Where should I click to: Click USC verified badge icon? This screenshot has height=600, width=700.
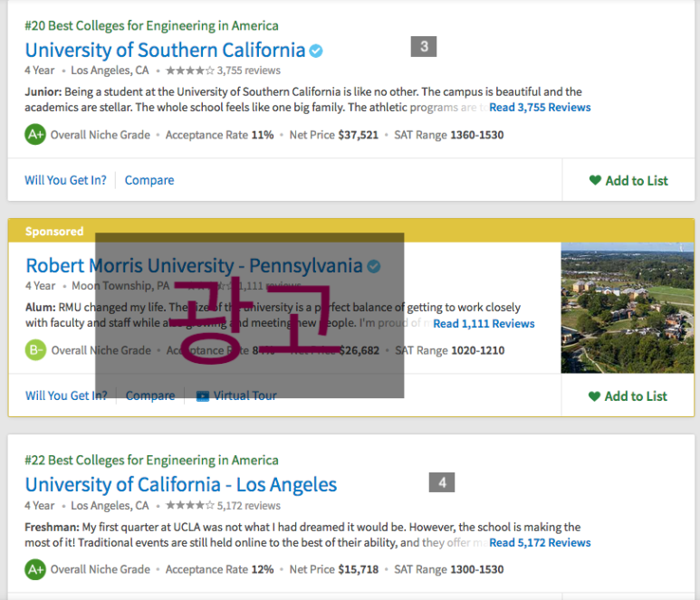[x=316, y=51]
